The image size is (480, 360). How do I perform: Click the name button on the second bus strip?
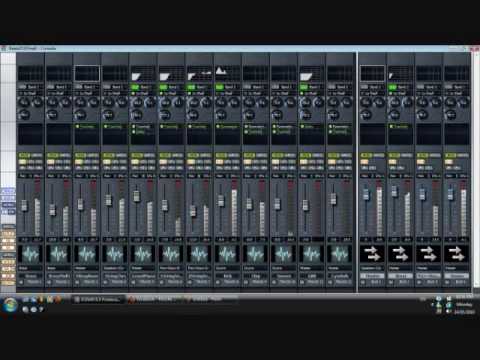point(400,276)
